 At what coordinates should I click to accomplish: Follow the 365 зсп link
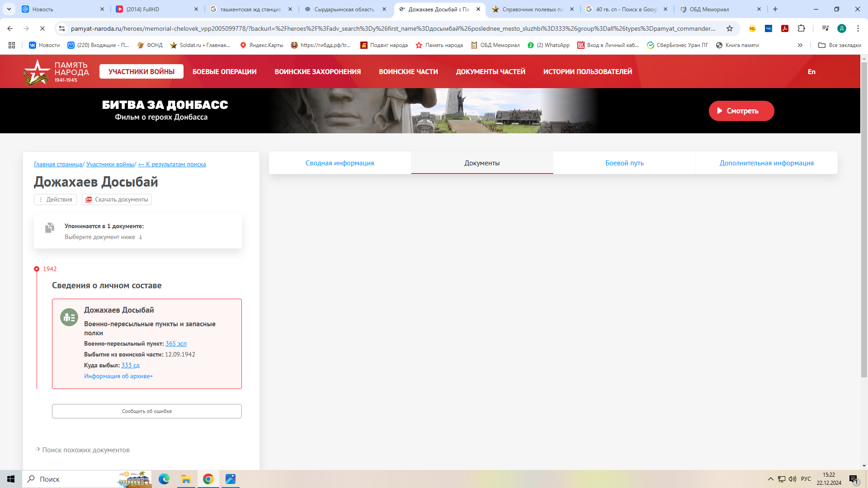click(x=176, y=344)
